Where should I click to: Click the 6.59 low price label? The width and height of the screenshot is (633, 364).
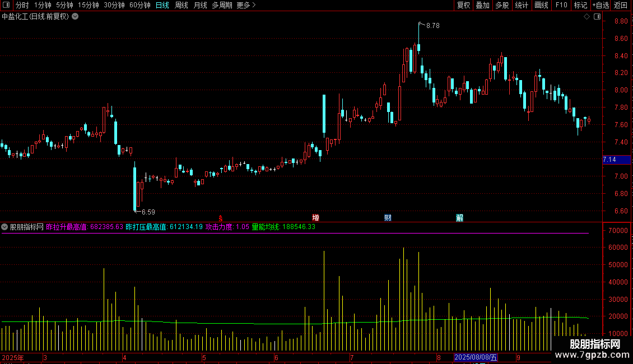tap(148, 212)
